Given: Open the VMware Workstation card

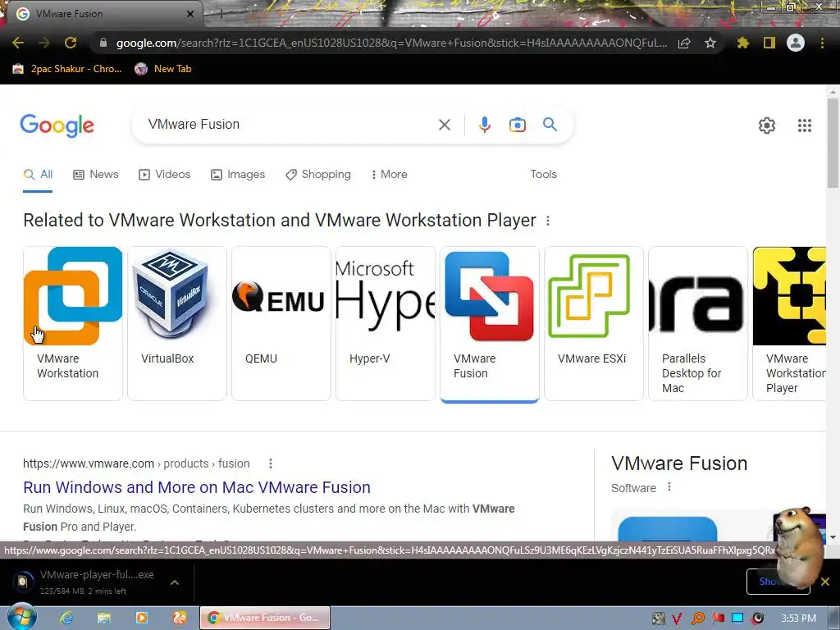Looking at the screenshot, I should point(73,323).
